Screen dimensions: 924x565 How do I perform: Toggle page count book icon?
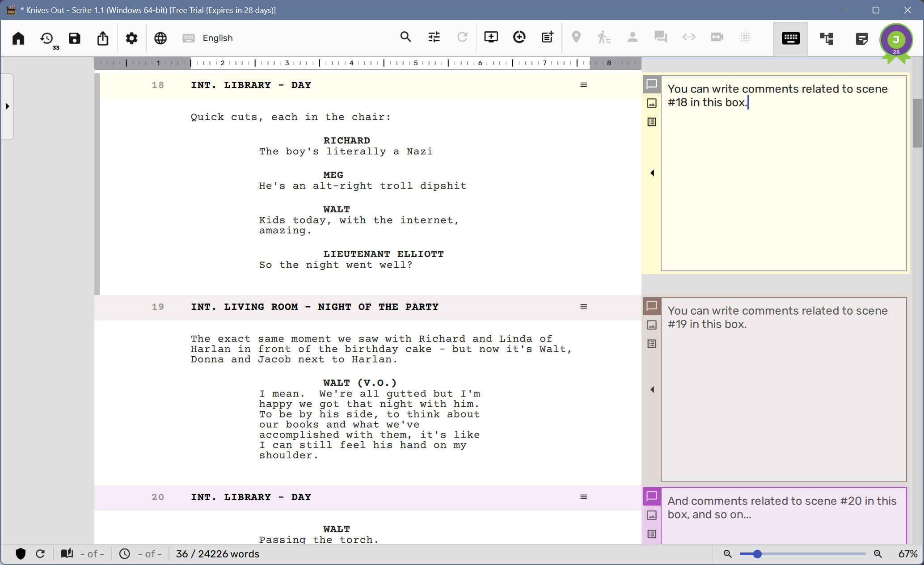click(67, 554)
